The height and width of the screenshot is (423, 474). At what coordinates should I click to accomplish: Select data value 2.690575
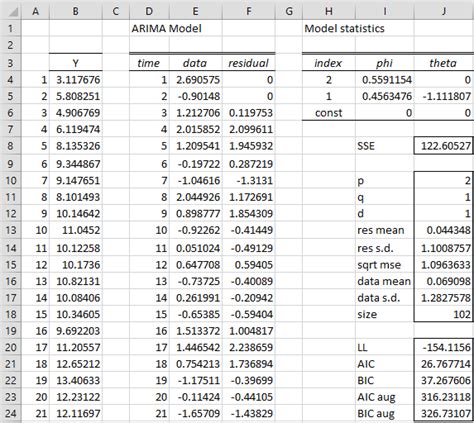(196, 80)
